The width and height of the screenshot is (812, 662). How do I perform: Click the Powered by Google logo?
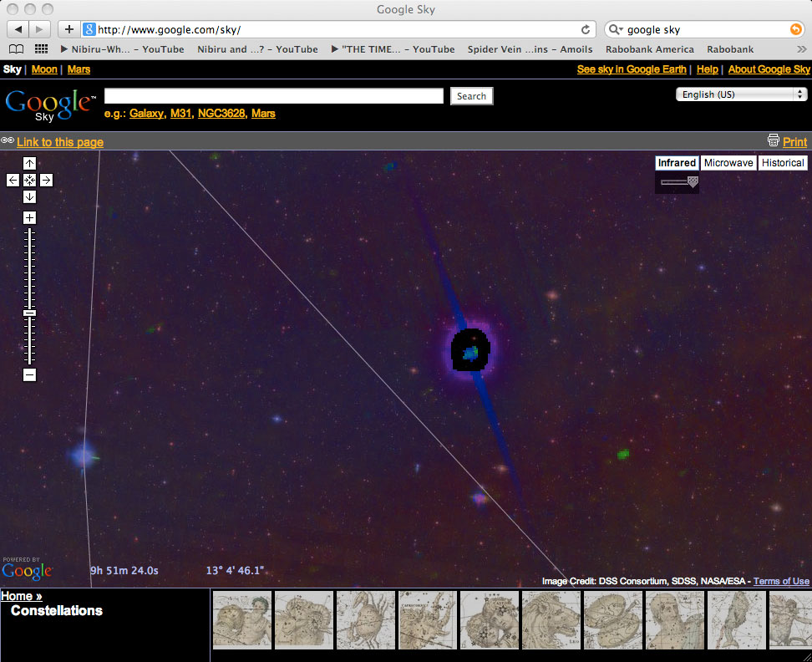pyautogui.click(x=27, y=568)
